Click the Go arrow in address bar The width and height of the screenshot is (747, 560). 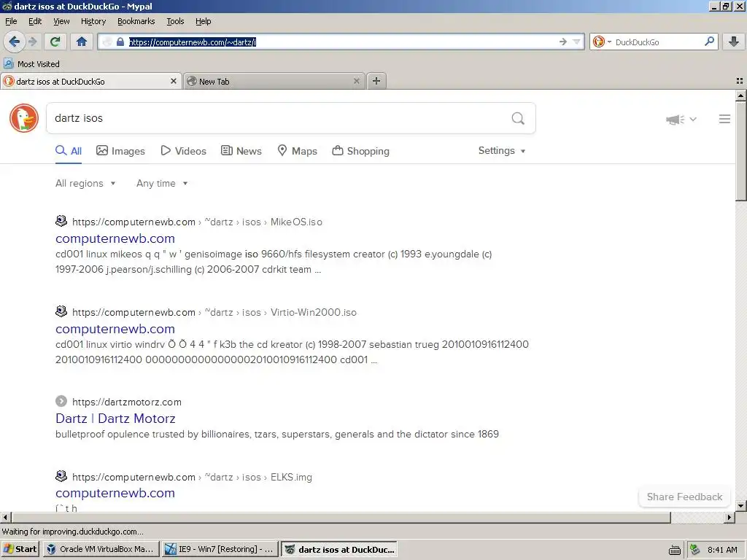coord(563,42)
